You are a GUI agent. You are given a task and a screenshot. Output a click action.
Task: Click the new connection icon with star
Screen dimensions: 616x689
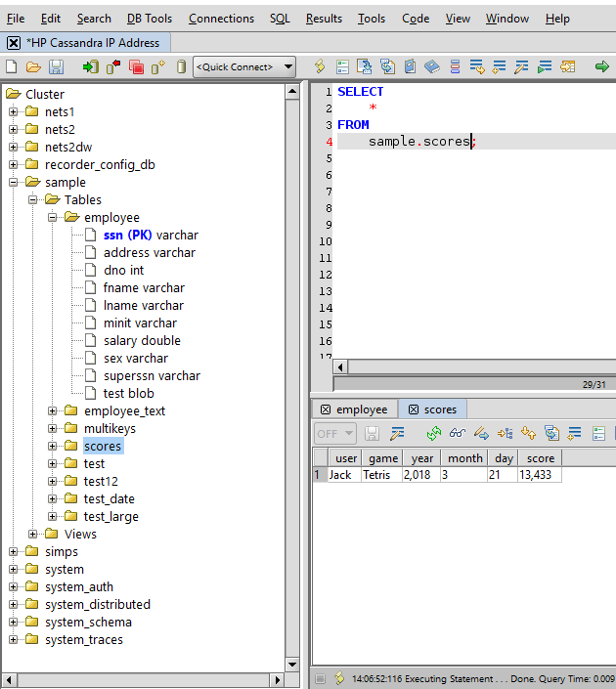point(158,66)
